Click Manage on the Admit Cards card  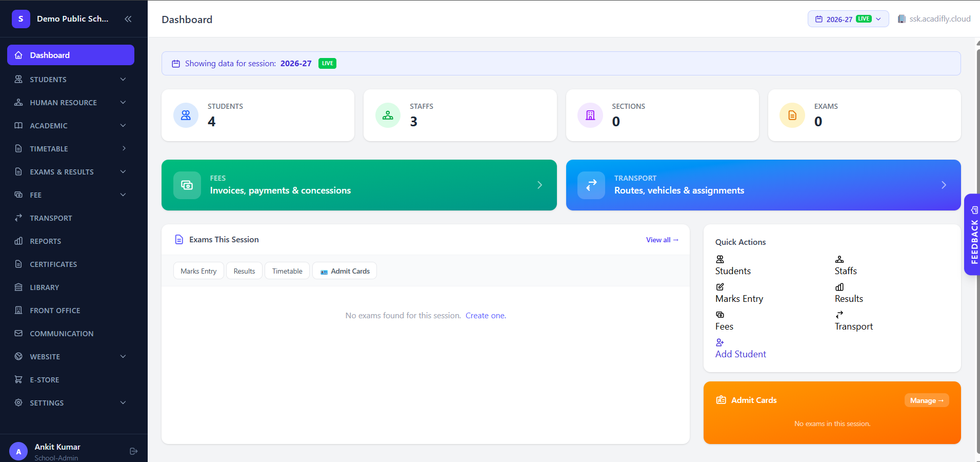[927, 400]
